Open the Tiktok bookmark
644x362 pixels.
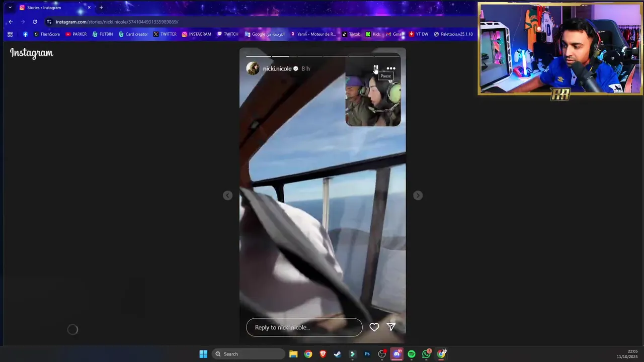(x=351, y=34)
